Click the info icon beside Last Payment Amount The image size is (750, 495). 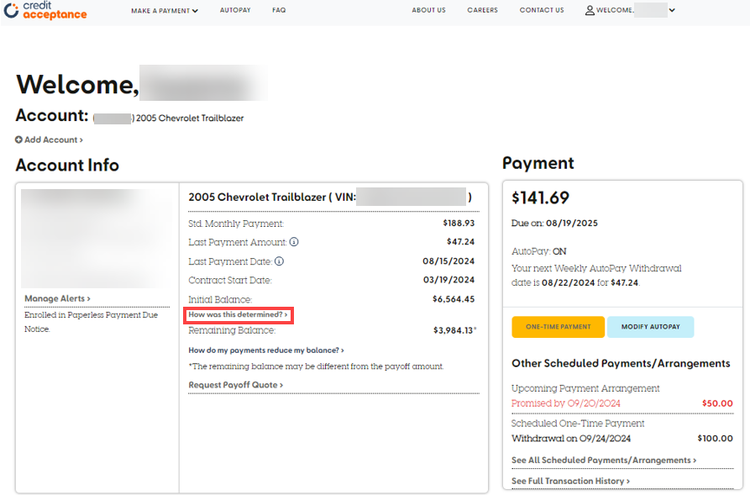294,242
